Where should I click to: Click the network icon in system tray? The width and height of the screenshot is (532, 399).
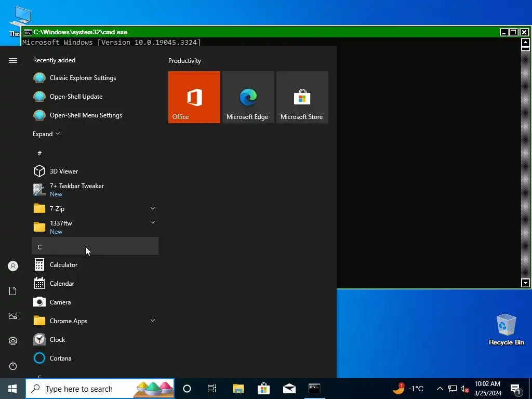tap(453, 389)
